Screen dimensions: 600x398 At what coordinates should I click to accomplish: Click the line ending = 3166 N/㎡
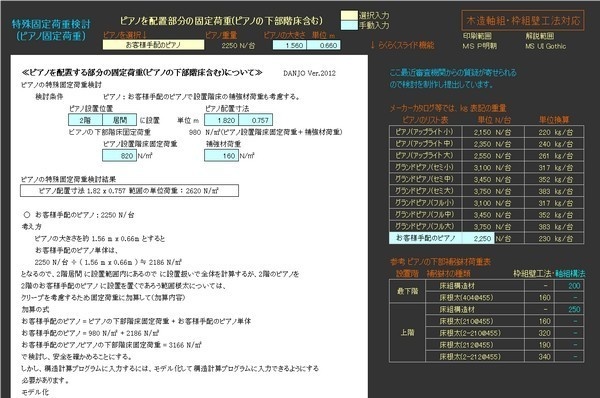[x=111, y=345]
